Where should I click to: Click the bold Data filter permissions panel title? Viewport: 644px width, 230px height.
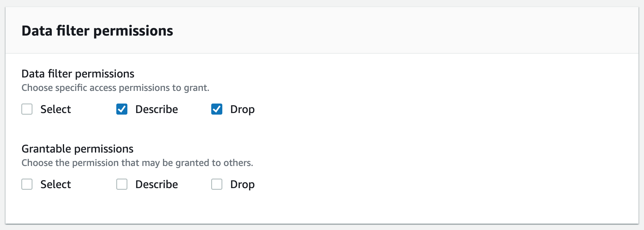pos(97,31)
